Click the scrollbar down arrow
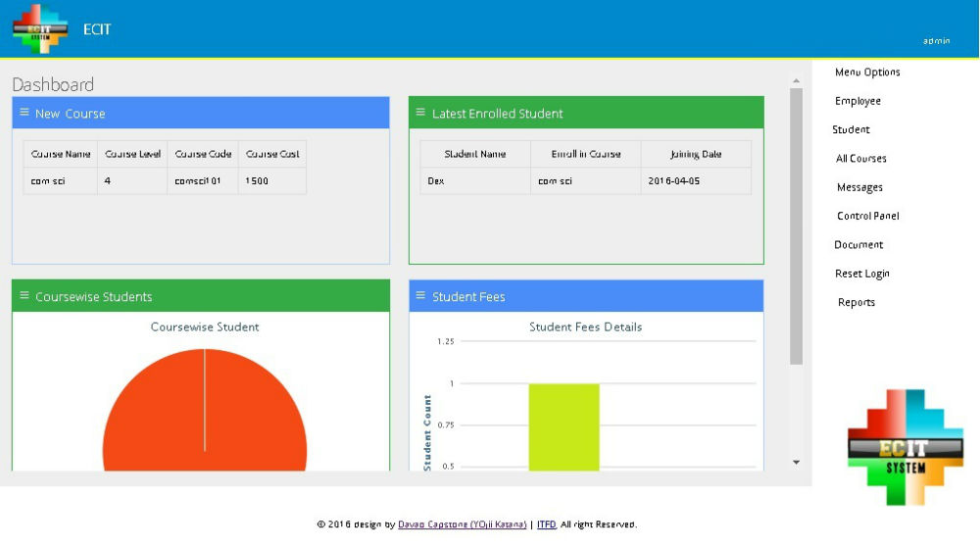Screen dimensions: 980x549 (x=796, y=462)
